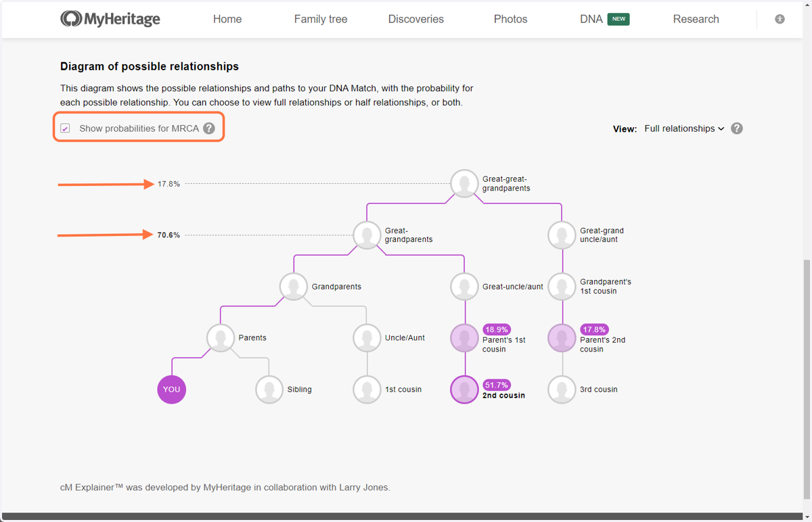The height and width of the screenshot is (522, 812).
Task: Select the Great-grandparents avatar node
Action: click(367, 235)
